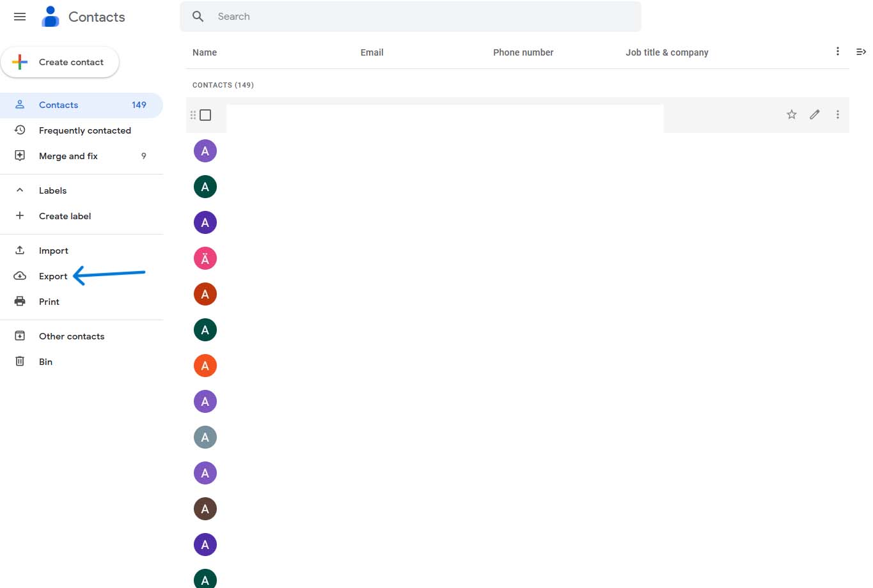873x588 pixels.
Task: Click the Export contacts option
Action: (52, 276)
